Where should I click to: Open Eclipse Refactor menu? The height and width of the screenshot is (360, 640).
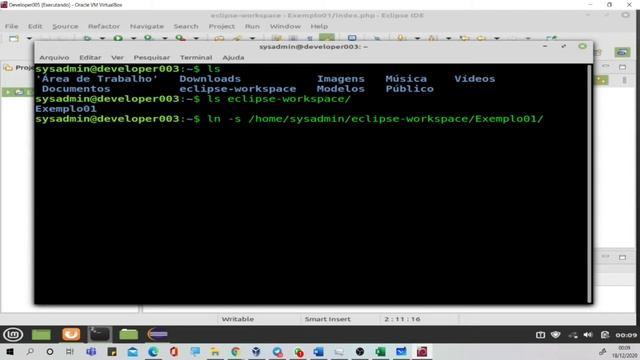point(104,26)
